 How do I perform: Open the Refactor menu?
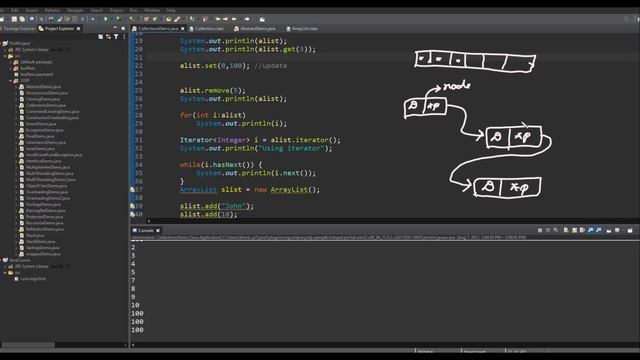52,10
